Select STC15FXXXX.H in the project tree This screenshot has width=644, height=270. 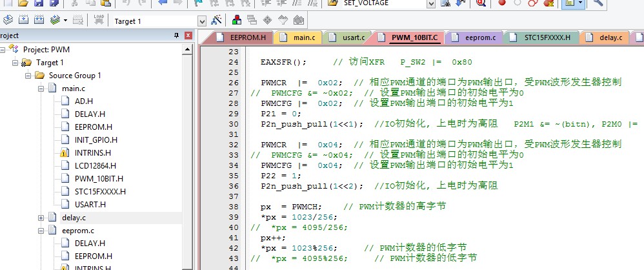click(x=100, y=191)
